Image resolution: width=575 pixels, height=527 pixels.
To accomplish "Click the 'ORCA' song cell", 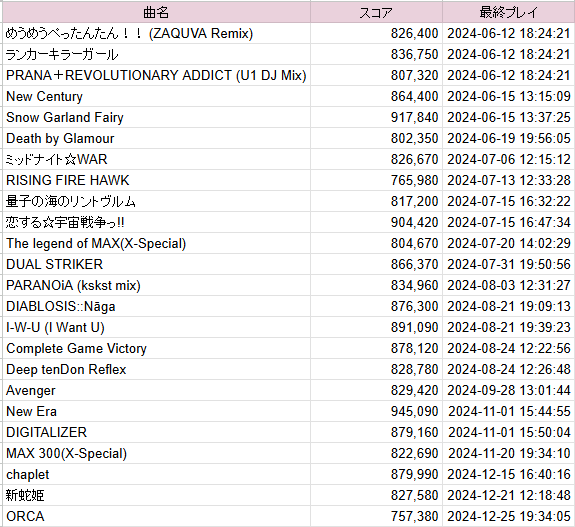I will pyautogui.click(x=156, y=516).
